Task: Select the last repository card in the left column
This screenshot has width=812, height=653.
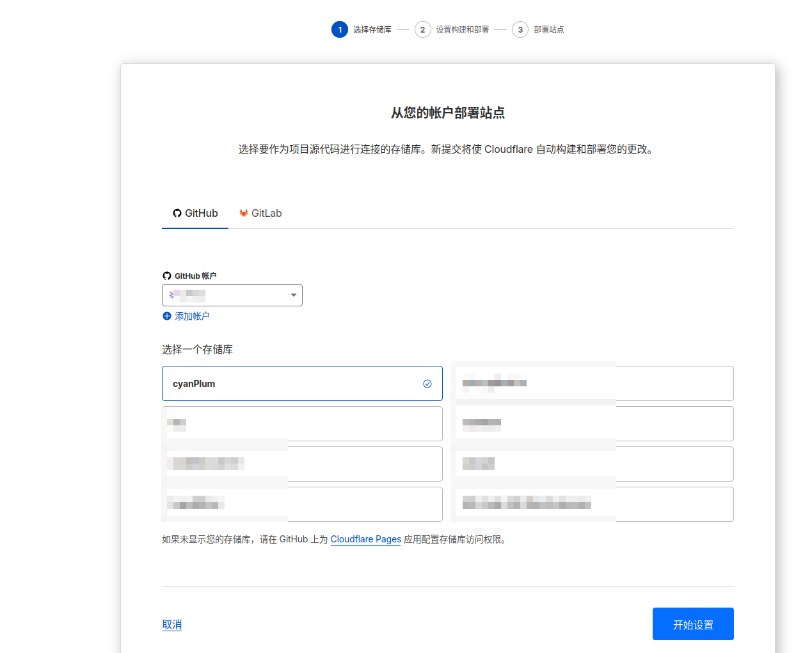Action: (302, 504)
